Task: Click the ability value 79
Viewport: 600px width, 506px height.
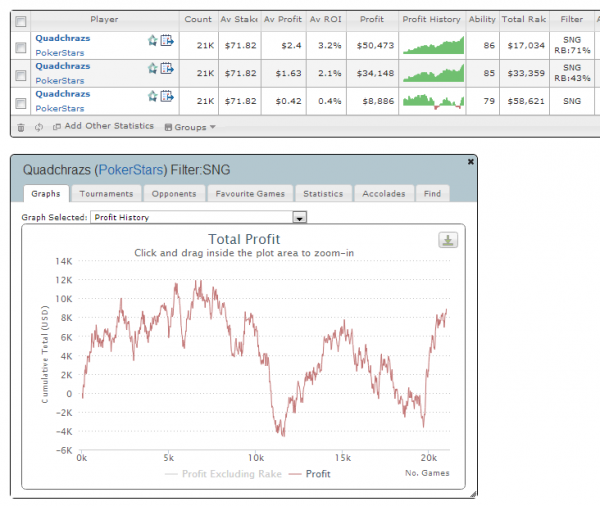Action: (489, 101)
